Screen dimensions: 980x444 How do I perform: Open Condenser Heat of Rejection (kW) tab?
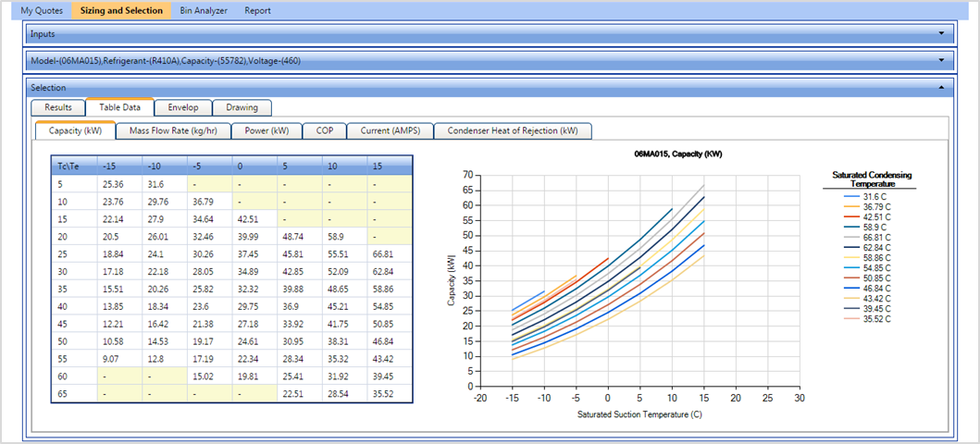(x=513, y=131)
